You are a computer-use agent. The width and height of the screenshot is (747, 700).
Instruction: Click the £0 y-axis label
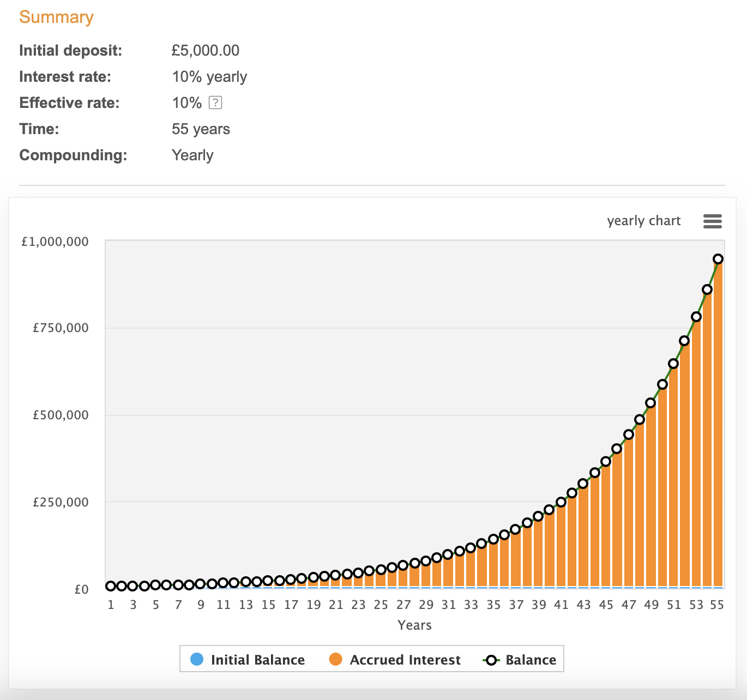pos(81,589)
